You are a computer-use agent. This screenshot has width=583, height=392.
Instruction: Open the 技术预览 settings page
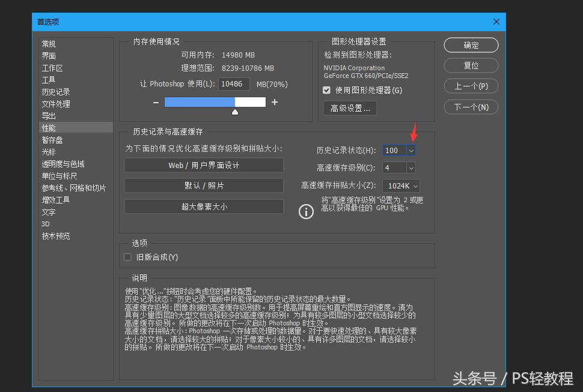click(57, 236)
